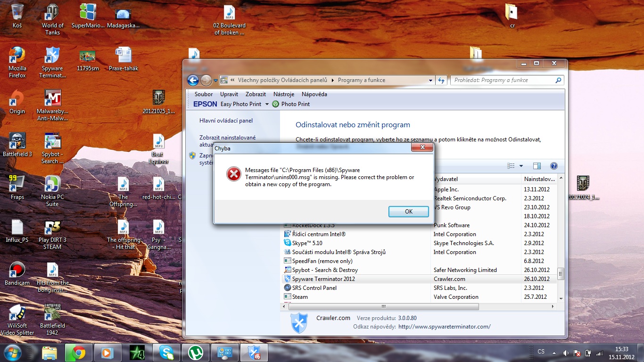Select Play DIRT 3 STEAM icon

click(52, 234)
